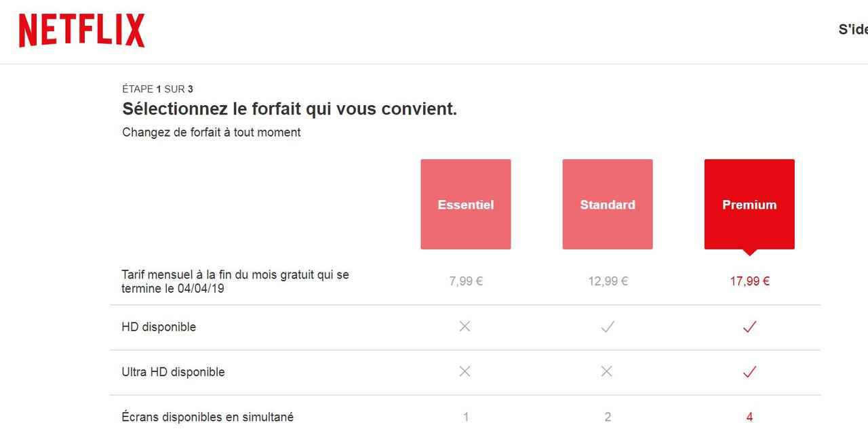This screenshot has height=429, width=868.
Task: Click the 7,99 € Essentiel price
Action: tap(466, 281)
